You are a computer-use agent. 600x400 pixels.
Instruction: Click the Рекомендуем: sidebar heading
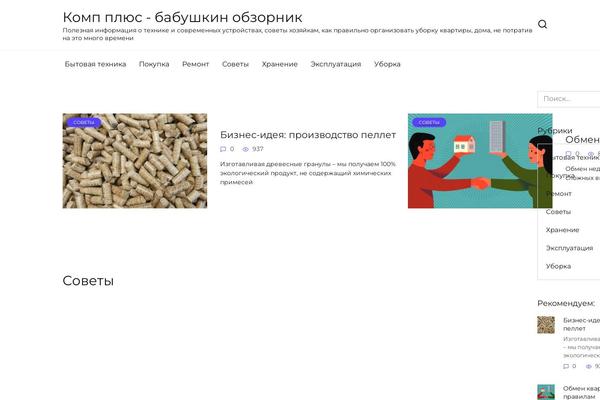566,304
